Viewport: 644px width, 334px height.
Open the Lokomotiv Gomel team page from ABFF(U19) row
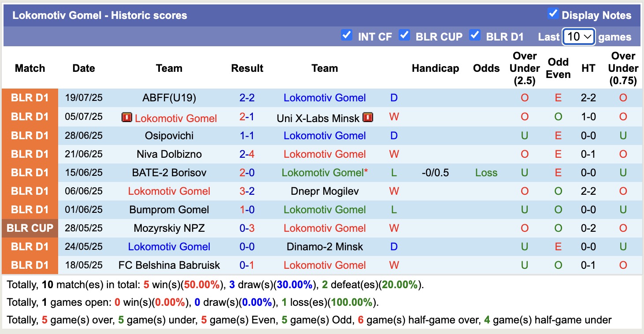pos(325,98)
